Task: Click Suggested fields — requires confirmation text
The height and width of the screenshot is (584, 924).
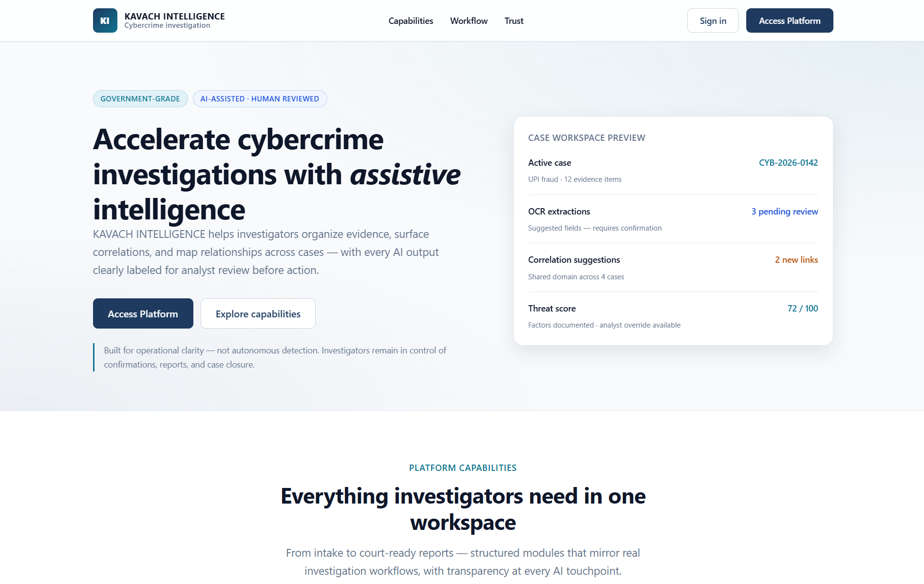Action: (x=595, y=228)
